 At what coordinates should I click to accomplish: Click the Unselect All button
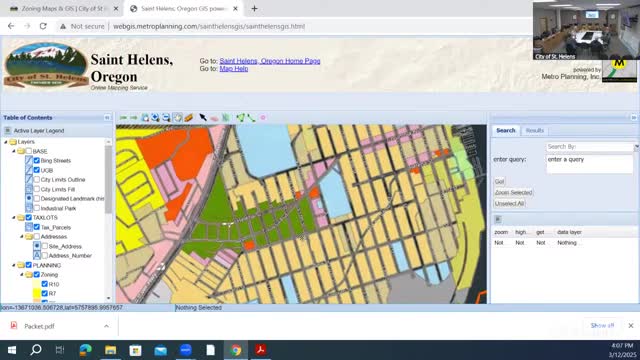point(509,204)
